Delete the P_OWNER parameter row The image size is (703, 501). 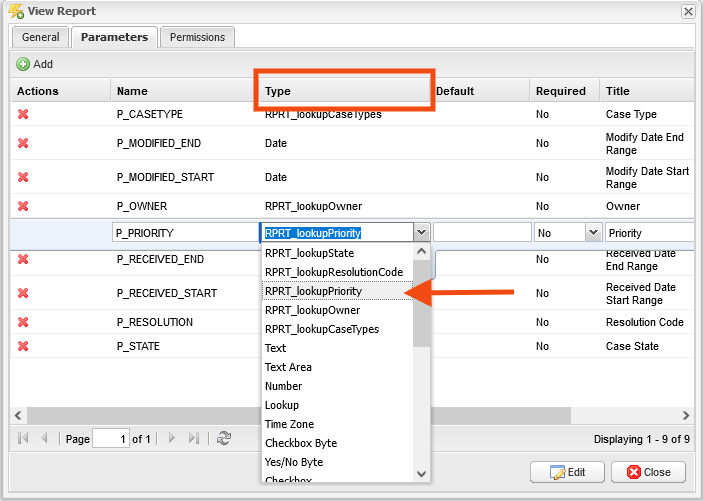23,206
